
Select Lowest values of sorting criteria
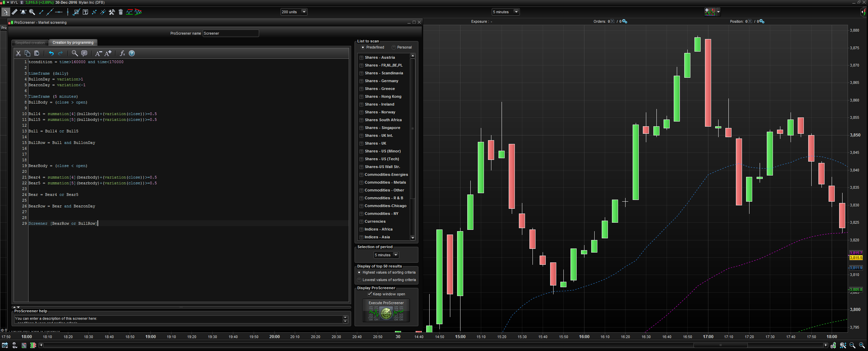pyautogui.click(x=359, y=280)
